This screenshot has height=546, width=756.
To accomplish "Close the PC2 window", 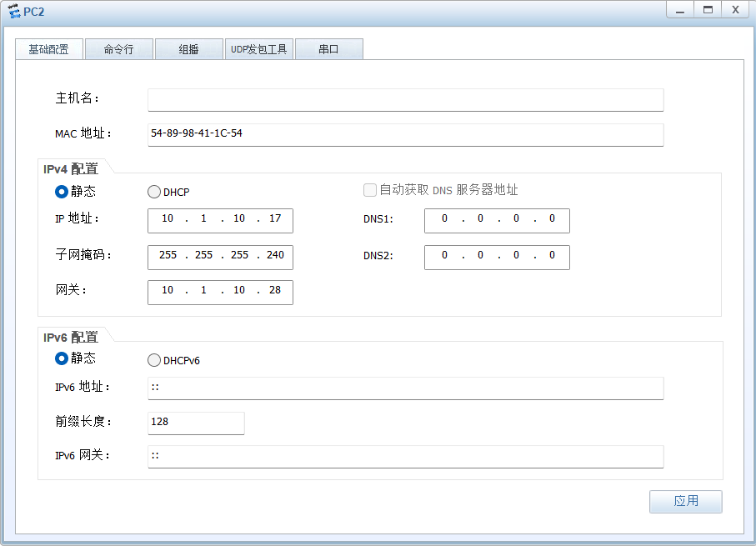I will pos(735,10).
